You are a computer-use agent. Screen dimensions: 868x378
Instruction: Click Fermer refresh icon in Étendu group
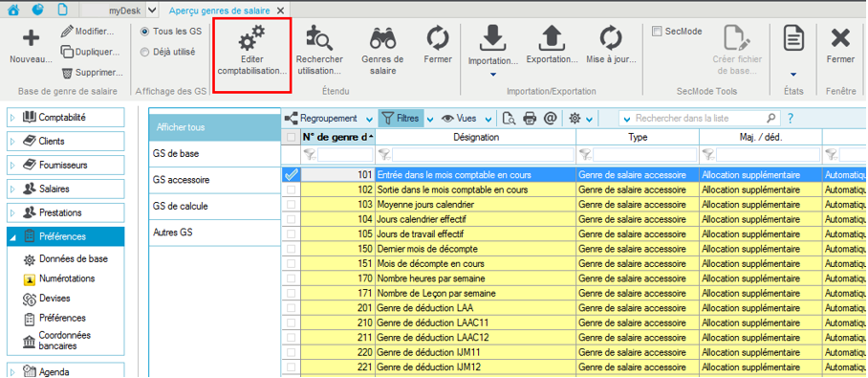tap(438, 45)
